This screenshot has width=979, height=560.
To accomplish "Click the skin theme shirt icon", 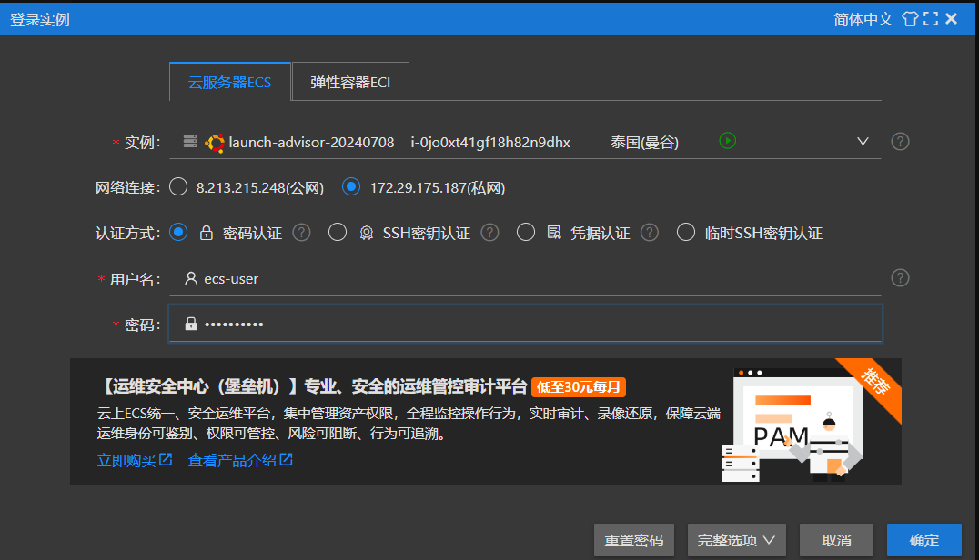I will coord(911,19).
